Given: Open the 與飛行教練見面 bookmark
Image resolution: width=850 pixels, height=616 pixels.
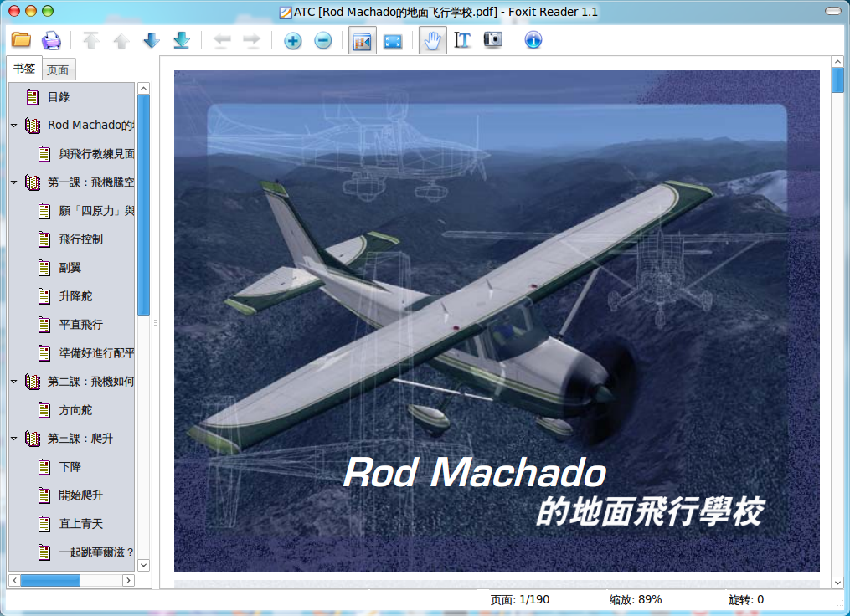Looking at the screenshot, I should coord(96,154).
